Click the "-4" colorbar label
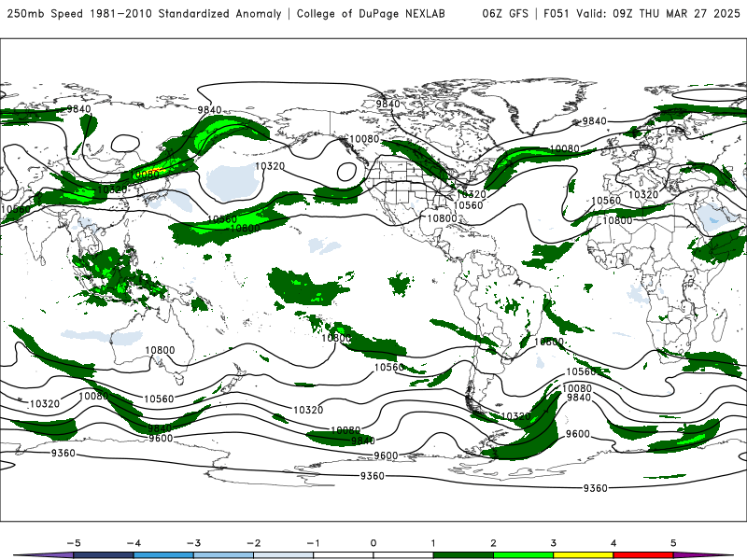Screen dimensions: 747x560 pyautogui.click(x=134, y=543)
